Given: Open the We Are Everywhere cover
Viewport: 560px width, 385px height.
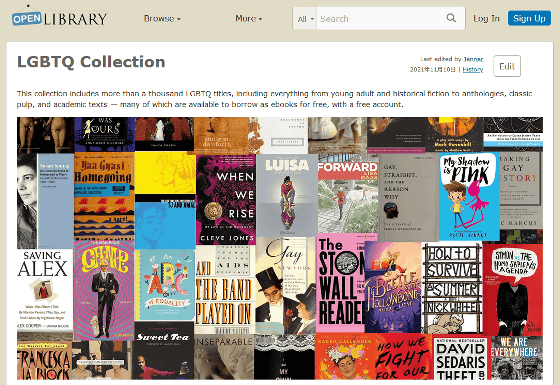Looking at the screenshot, I should (x=517, y=358).
